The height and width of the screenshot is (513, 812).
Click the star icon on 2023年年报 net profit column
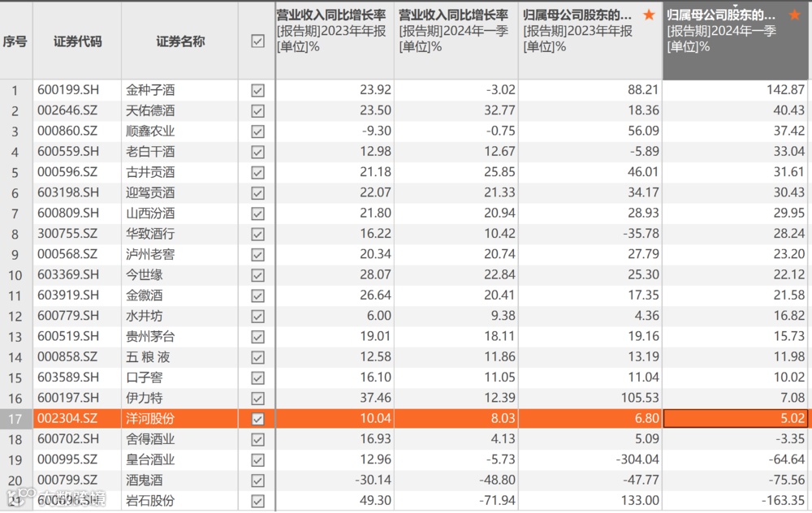pos(649,15)
